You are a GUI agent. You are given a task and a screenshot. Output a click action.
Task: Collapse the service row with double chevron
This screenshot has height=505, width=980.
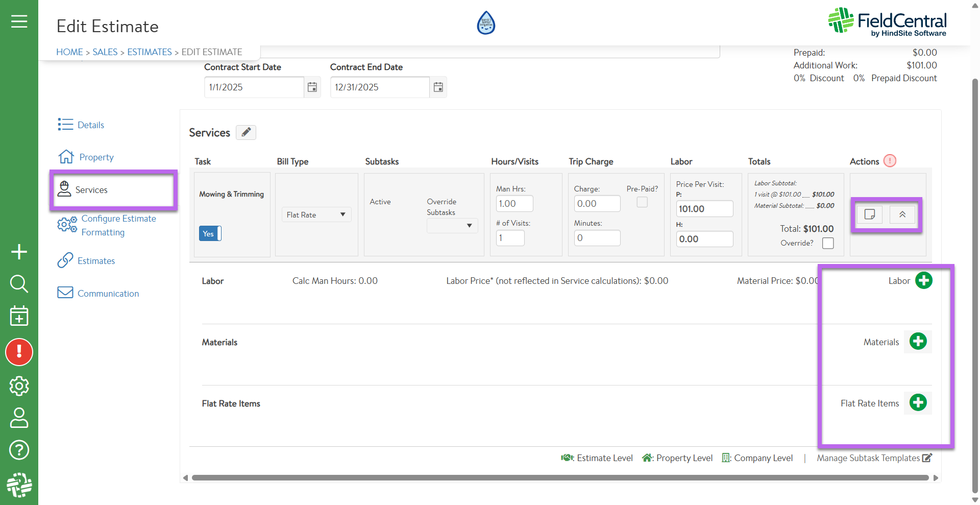click(902, 214)
